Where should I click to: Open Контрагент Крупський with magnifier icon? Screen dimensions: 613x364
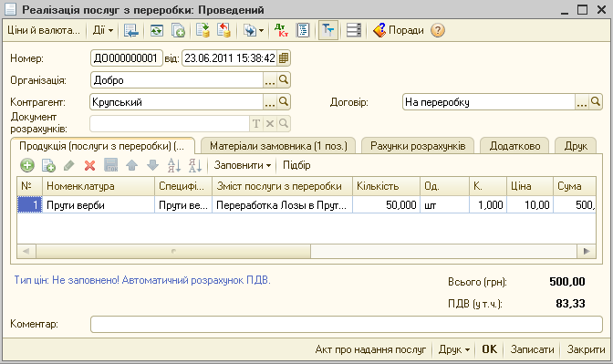point(284,102)
